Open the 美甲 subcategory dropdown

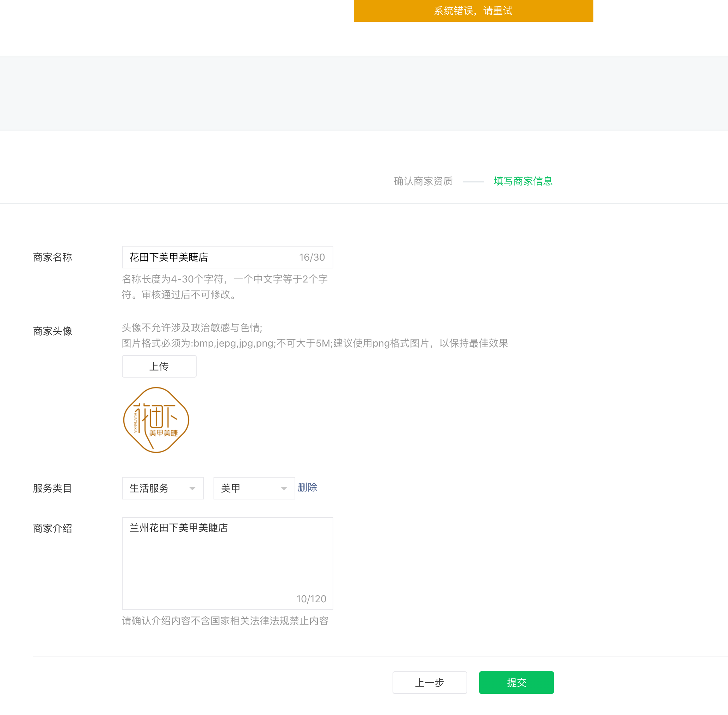248,488
